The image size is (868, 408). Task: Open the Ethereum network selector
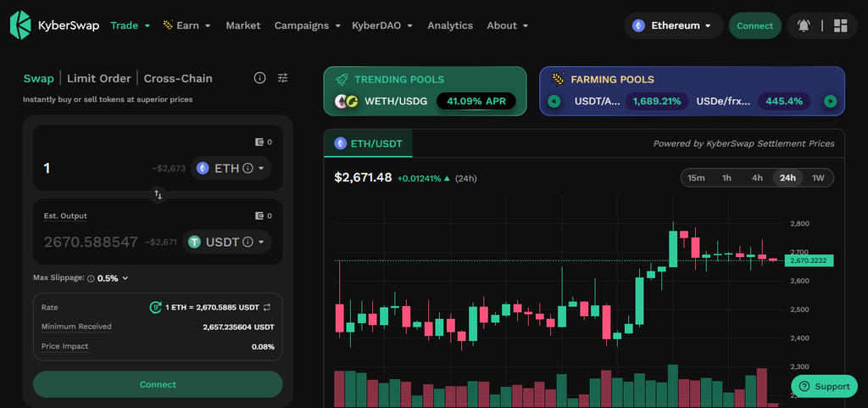(x=674, y=25)
